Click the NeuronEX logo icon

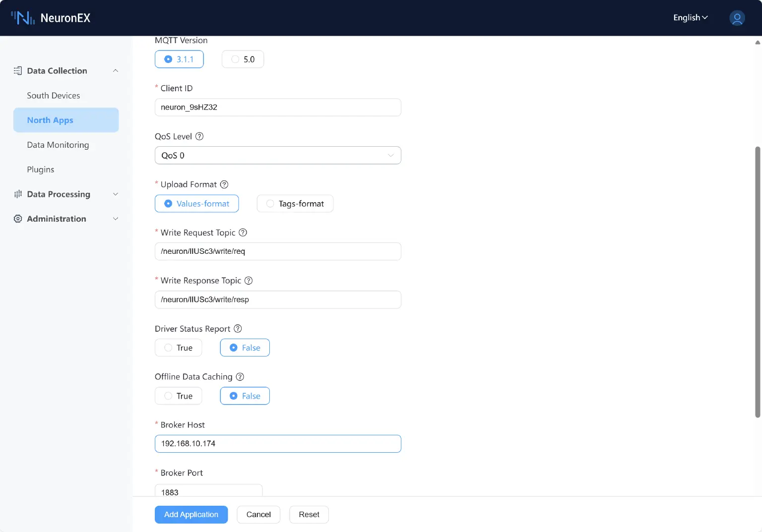click(x=23, y=18)
